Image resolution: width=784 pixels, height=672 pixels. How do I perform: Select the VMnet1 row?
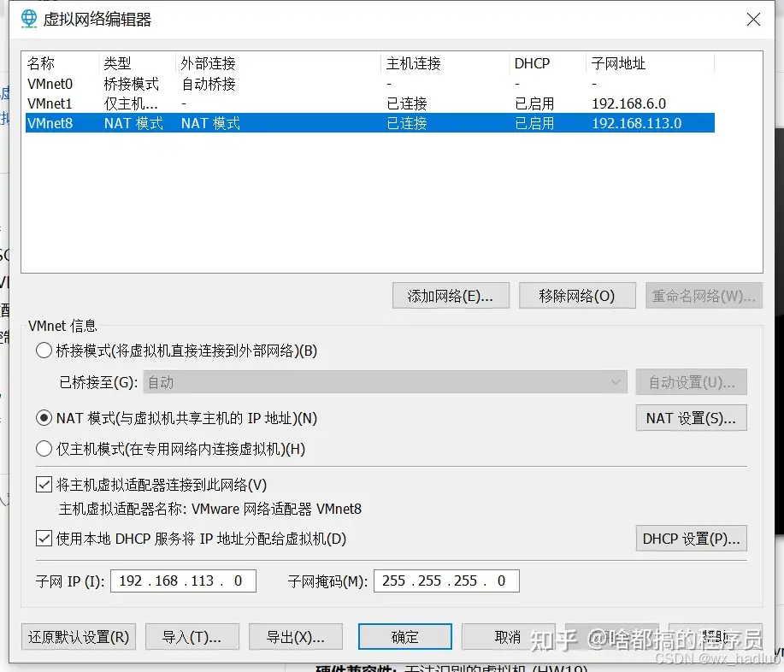(370, 103)
